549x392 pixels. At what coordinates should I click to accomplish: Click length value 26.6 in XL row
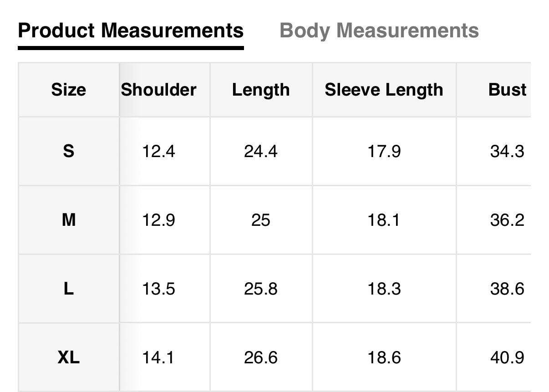point(261,358)
